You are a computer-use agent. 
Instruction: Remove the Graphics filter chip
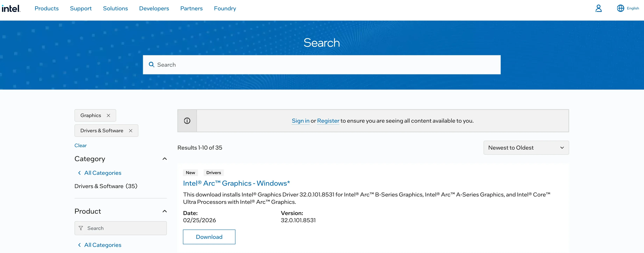click(108, 115)
